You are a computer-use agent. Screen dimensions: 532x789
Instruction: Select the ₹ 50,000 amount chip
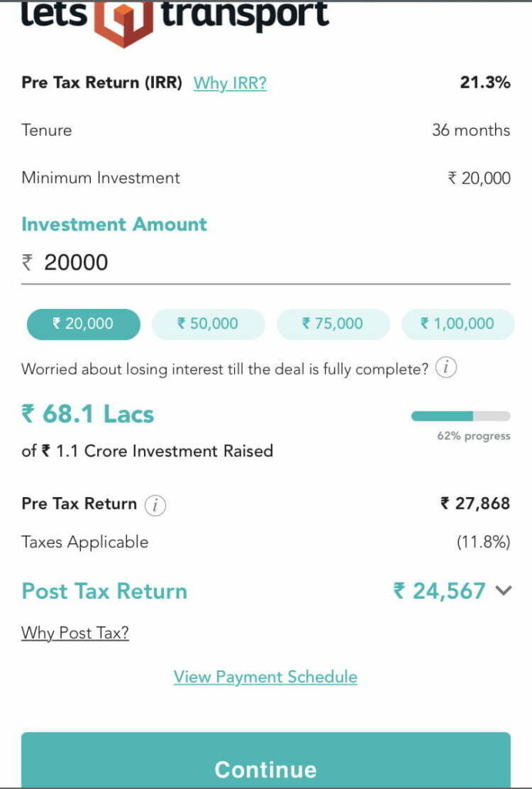[x=208, y=324]
